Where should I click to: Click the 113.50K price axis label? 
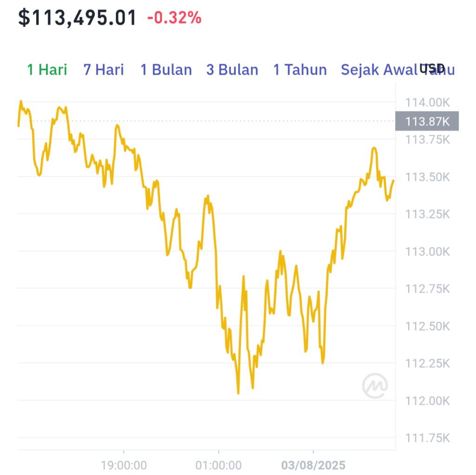tap(428, 177)
